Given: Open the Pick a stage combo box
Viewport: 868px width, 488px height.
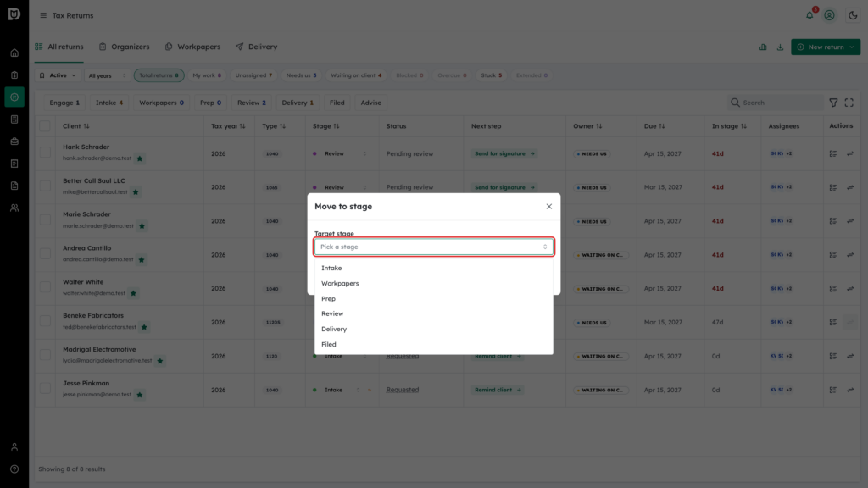Looking at the screenshot, I should tap(433, 247).
